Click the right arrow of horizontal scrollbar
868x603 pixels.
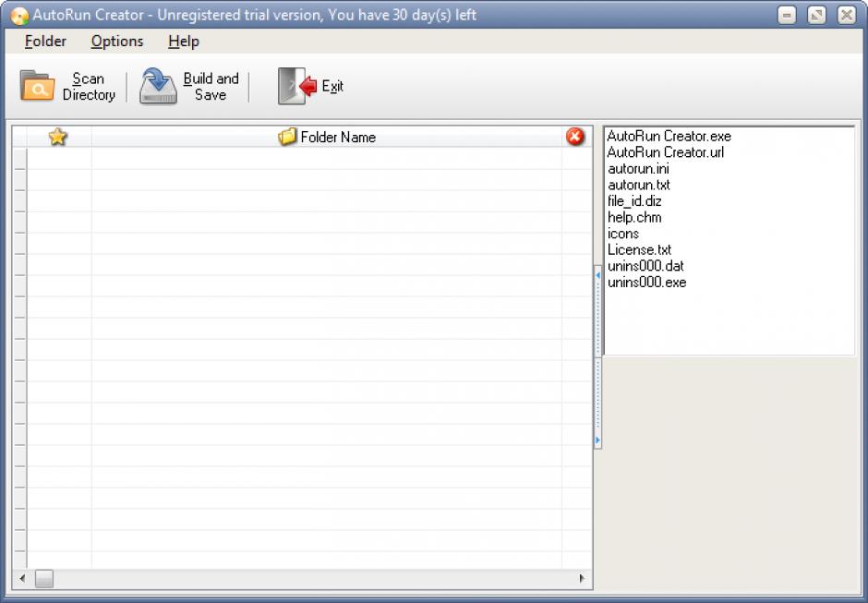pyautogui.click(x=581, y=578)
